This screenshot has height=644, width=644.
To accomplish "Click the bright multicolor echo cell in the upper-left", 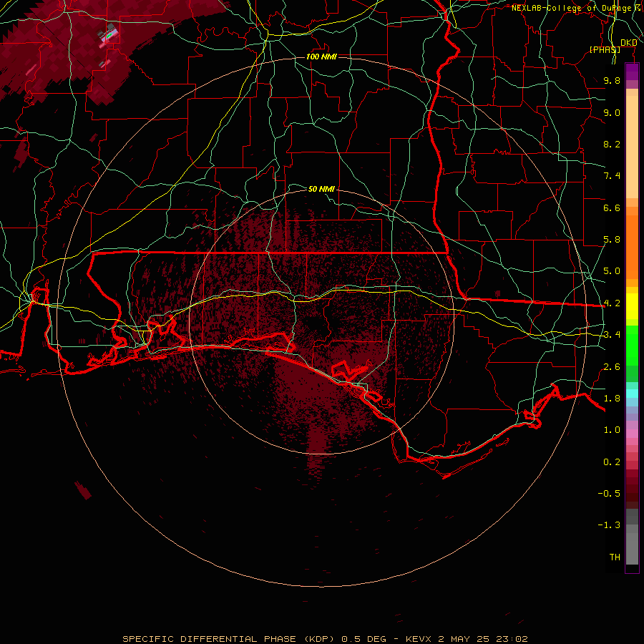I will [x=109, y=35].
